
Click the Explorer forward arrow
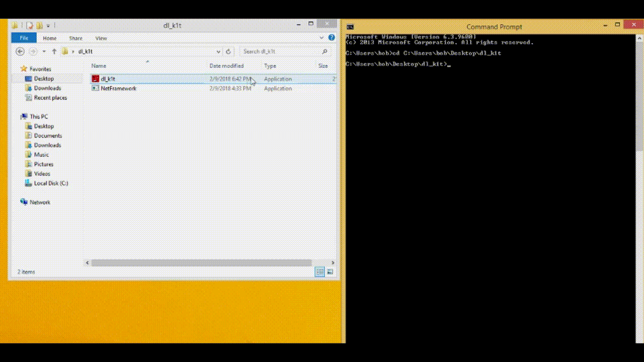(x=33, y=51)
